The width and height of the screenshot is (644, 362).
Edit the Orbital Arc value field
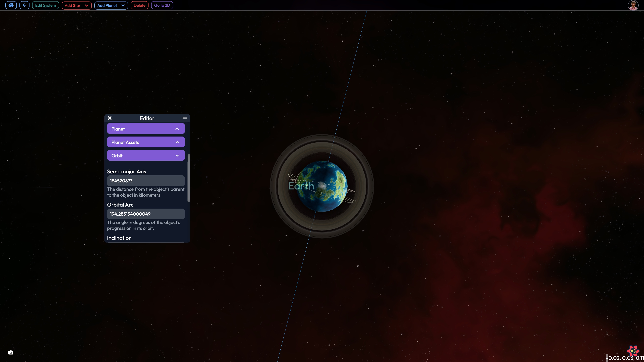tap(146, 214)
